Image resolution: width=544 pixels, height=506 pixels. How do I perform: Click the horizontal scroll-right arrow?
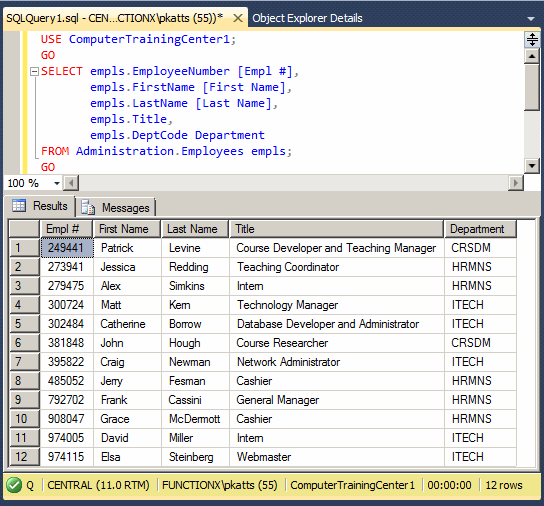516,183
